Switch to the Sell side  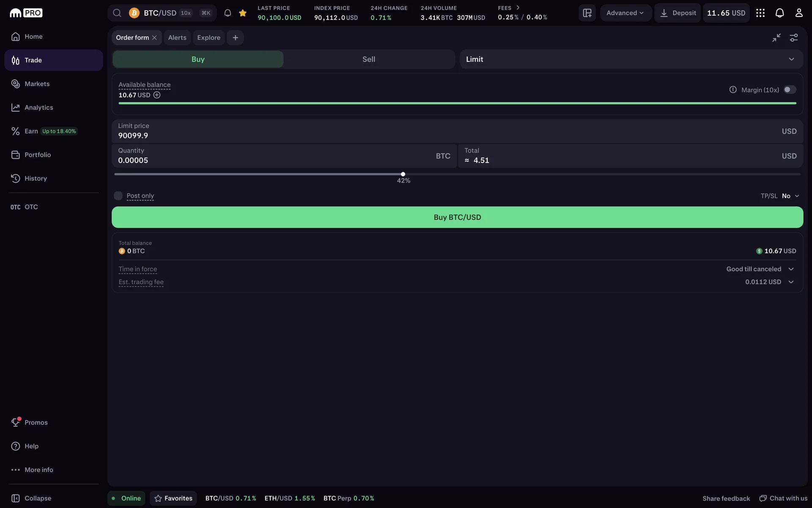(x=368, y=59)
